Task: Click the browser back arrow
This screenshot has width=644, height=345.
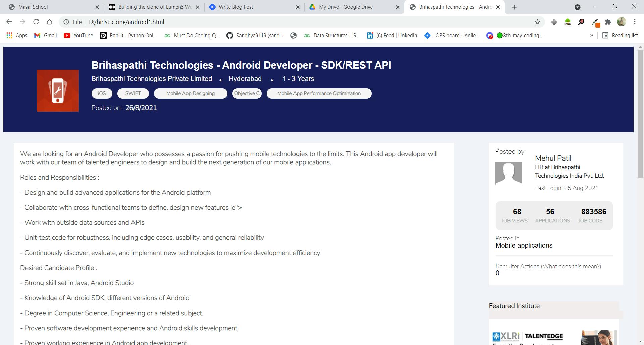Action: 9,22
